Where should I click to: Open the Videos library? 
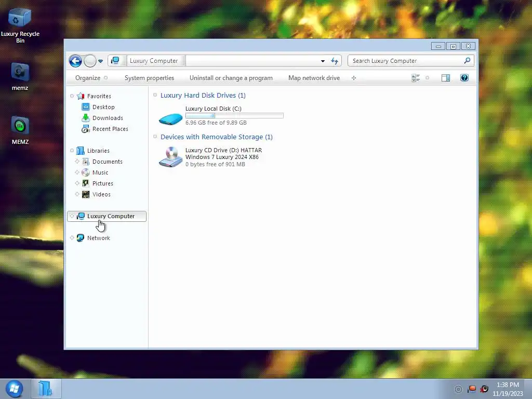click(x=101, y=194)
